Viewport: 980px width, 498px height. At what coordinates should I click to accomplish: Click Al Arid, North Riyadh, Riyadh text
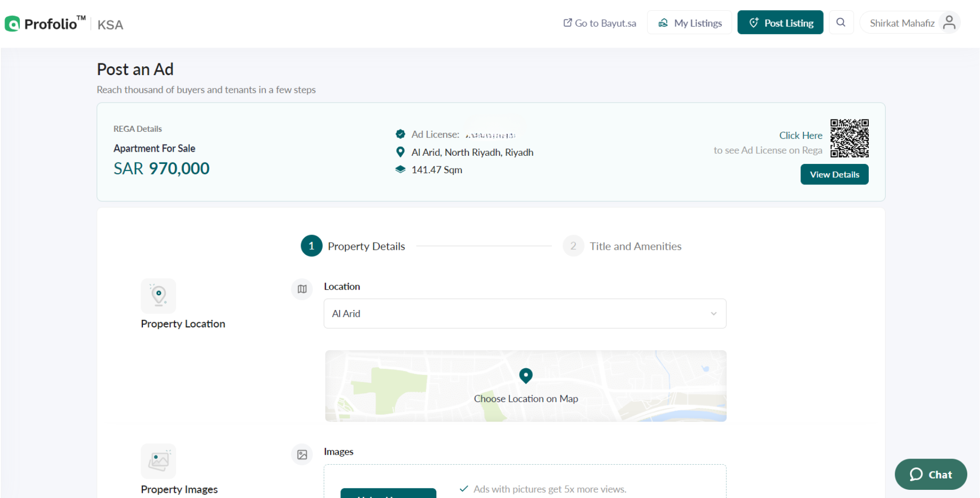click(x=472, y=152)
